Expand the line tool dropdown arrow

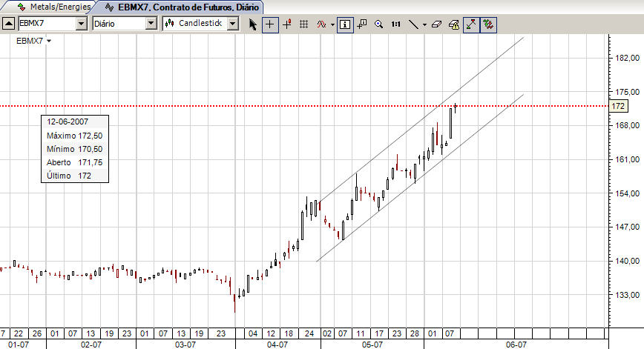pyautogui.click(x=424, y=24)
